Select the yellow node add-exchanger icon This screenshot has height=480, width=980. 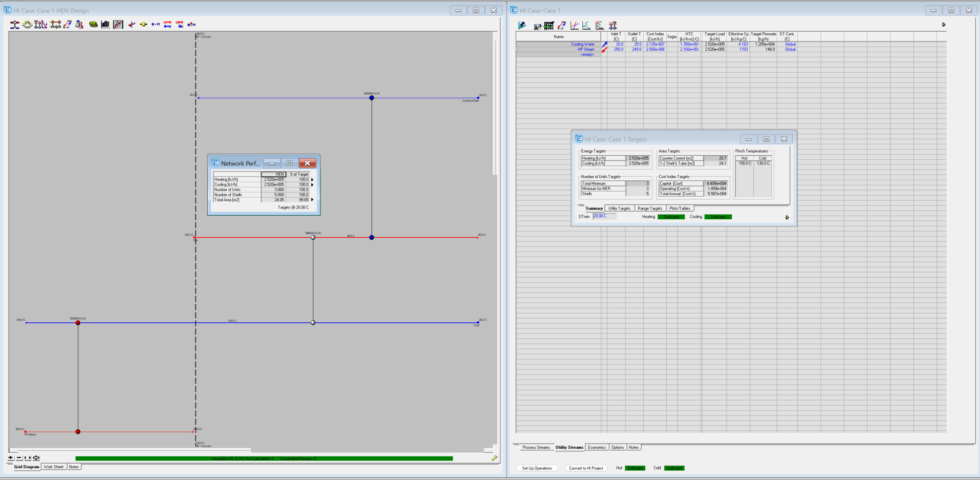point(144,25)
